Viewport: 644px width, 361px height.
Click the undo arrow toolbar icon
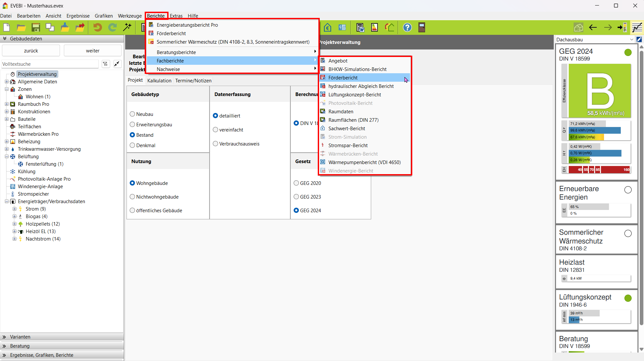click(x=97, y=28)
